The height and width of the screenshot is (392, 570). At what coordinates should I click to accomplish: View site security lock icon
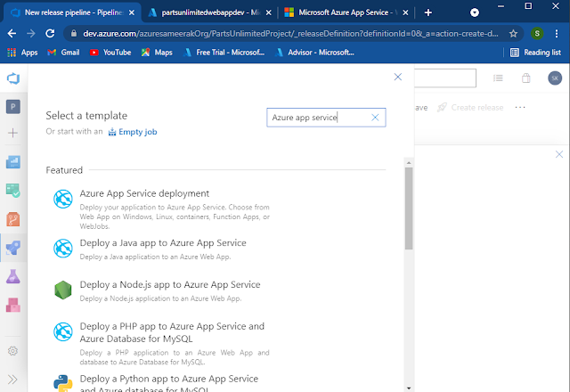coord(74,34)
